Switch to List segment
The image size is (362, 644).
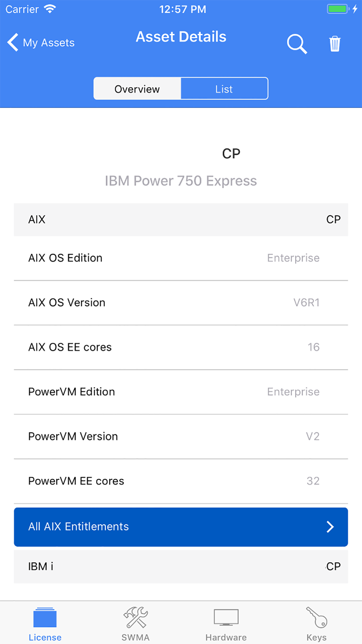coord(224,88)
